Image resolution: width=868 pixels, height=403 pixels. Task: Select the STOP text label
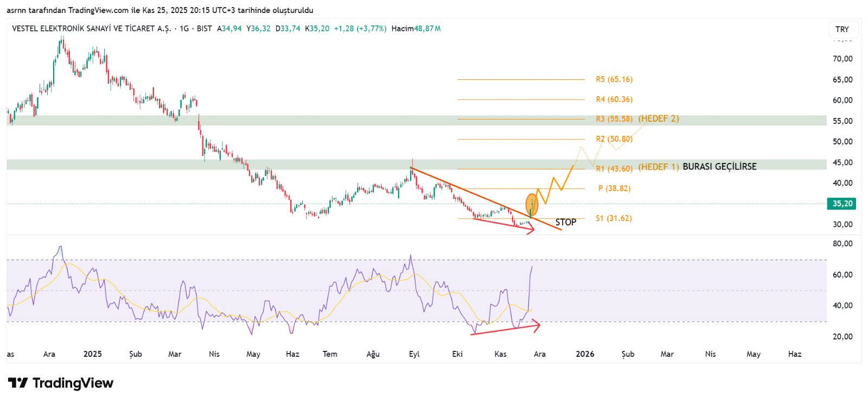[x=565, y=222]
